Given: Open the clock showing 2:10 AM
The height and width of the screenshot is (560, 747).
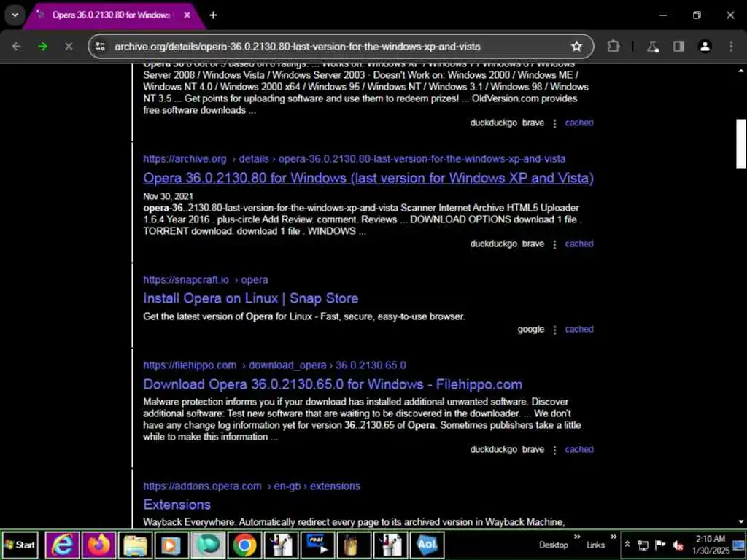Looking at the screenshot, I should [x=711, y=545].
